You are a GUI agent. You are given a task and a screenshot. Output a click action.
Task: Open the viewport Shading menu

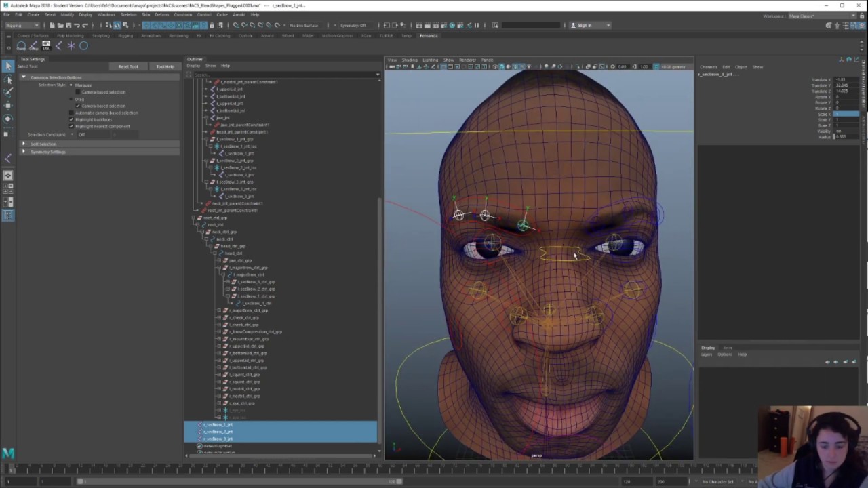pyautogui.click(x=409, y=60)
